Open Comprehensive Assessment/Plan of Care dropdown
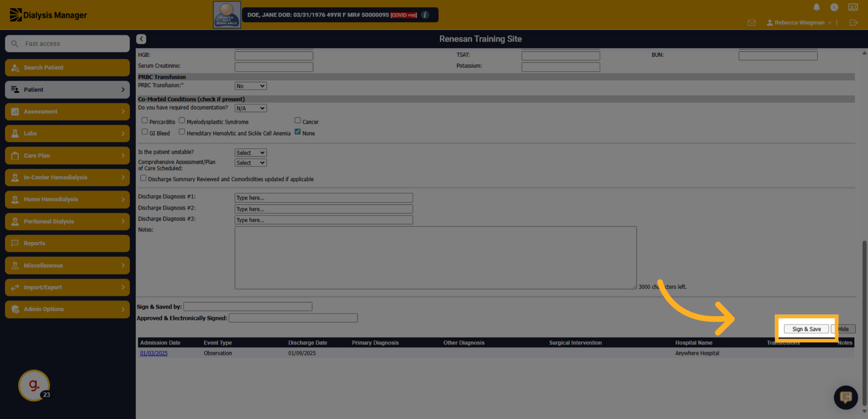This screenshot has width=868, height=419. pyautogui.click(x=251, y=163)
